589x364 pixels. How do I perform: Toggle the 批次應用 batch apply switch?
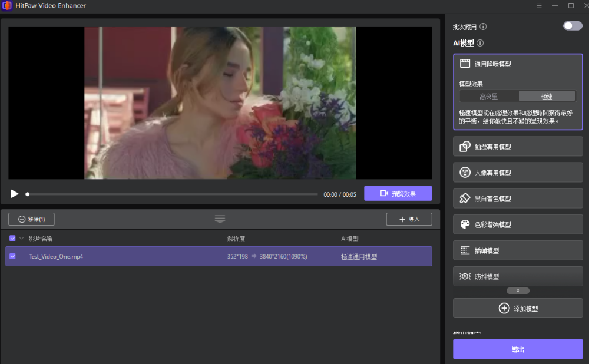[x=572, y=26]
